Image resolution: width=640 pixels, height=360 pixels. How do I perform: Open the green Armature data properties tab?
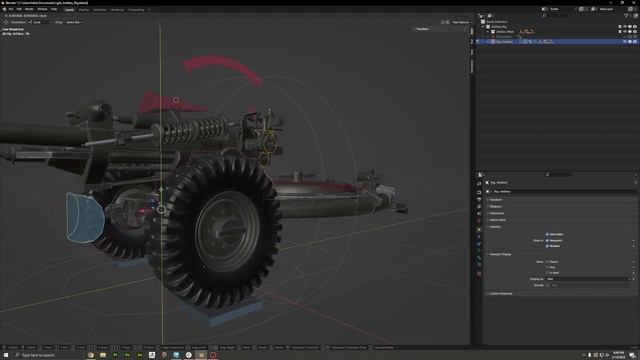[x=479, y=258]
